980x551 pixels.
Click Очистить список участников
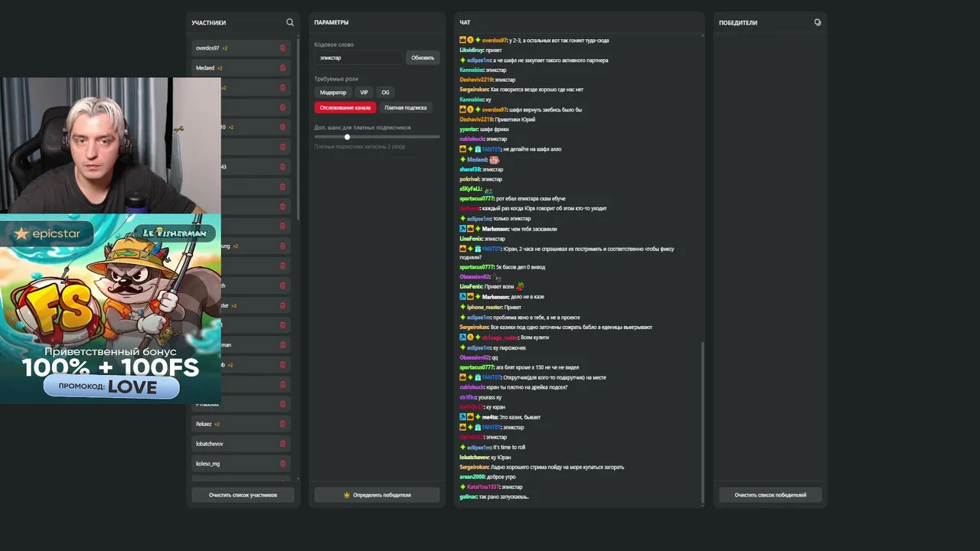coord(243,495)
